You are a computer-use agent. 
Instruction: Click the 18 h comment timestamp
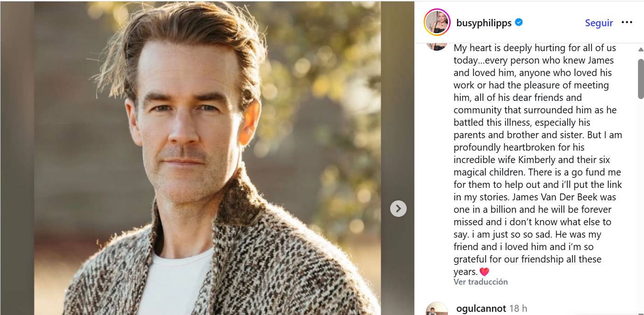tap(518, 309)
